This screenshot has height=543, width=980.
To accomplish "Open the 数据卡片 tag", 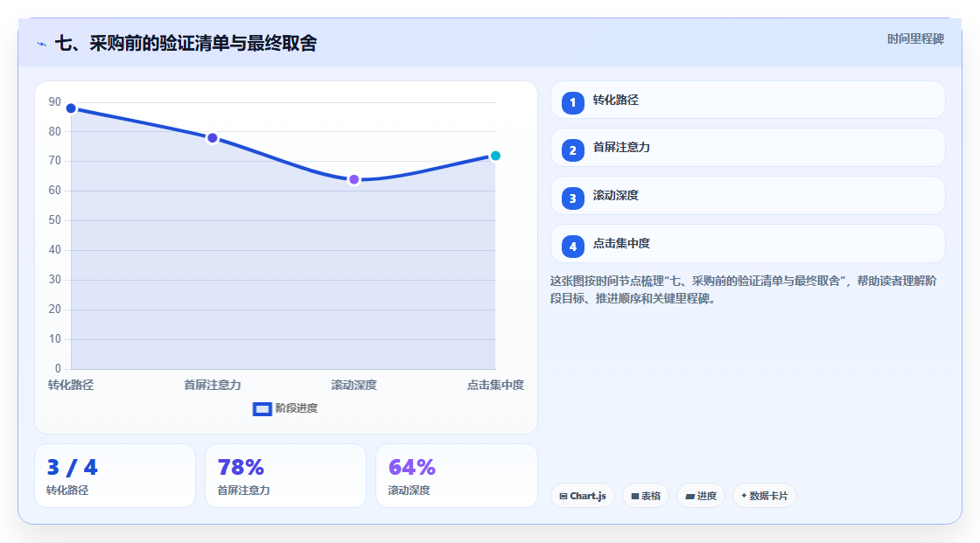I will click(765, 496).
